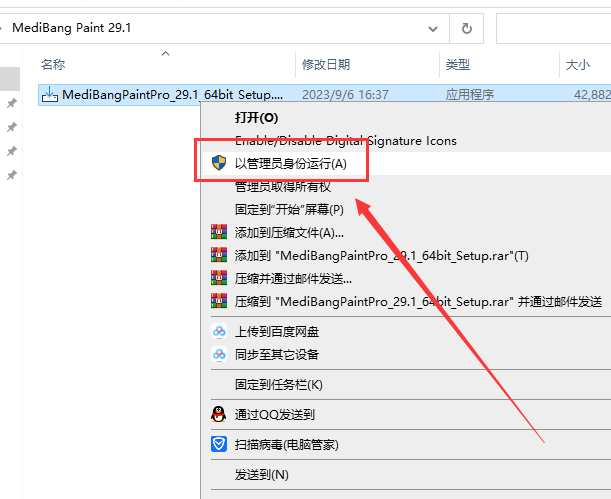Choose 同步至其它设备 menu item
This screenshot has height=499, width=611.
tap(277, 354)
